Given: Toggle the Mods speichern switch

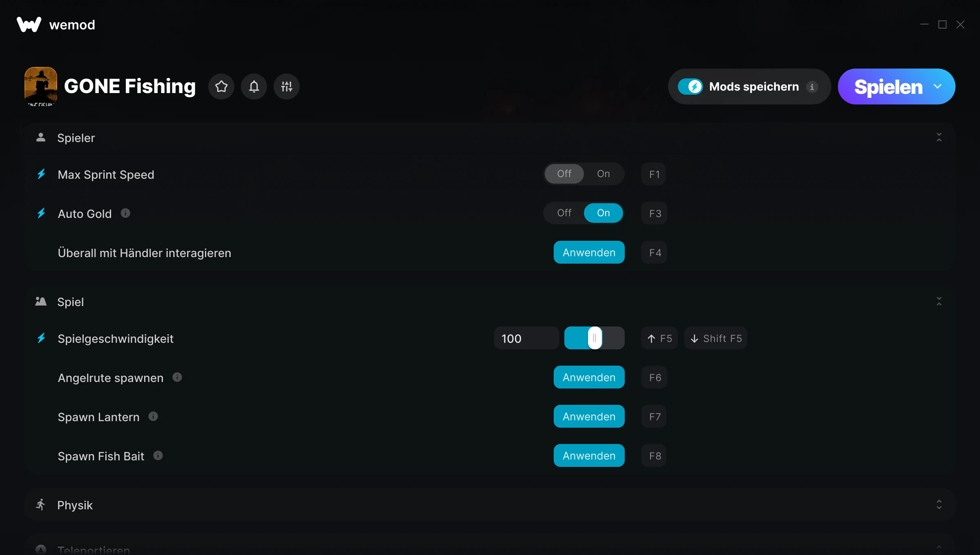Looking at the screenshot, I should click(x=690, y=87).
